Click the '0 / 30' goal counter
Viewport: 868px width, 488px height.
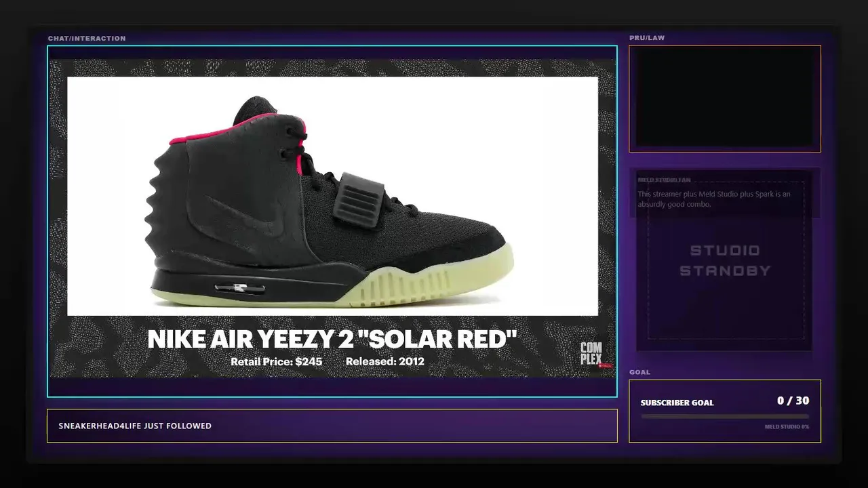(793, 401)
